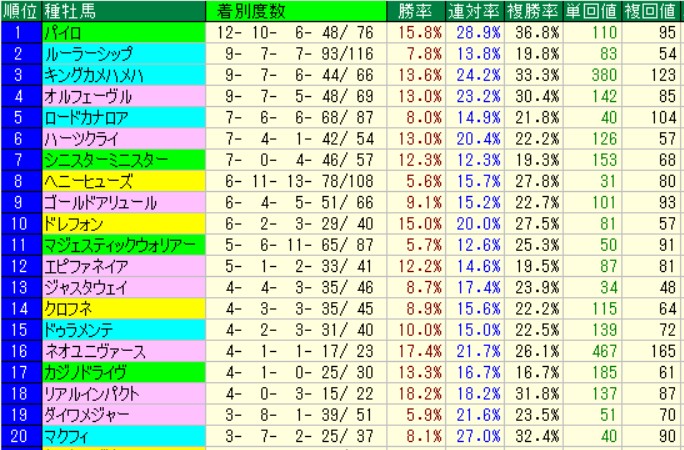This screenshot has width=684, height=450.
Task: Click 複勝率 value 33.3%
Action: coord(537,75)
